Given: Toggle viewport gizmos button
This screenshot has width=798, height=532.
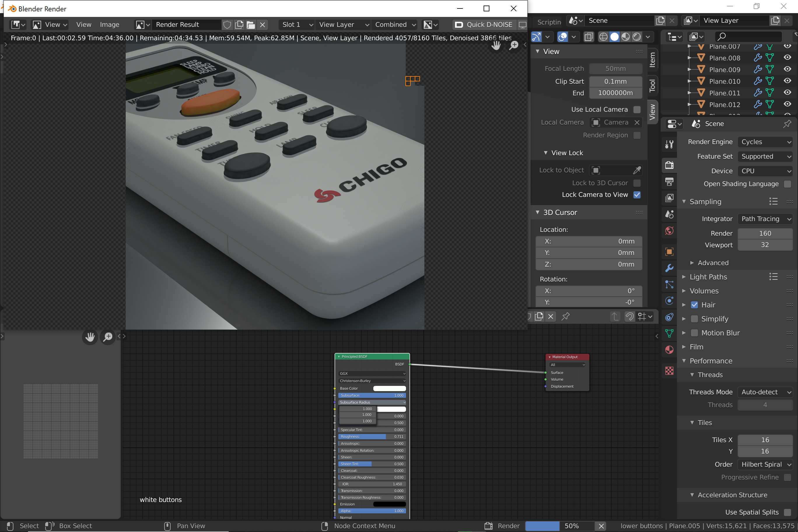Looking at the screenshot, I should coord(536,37).
